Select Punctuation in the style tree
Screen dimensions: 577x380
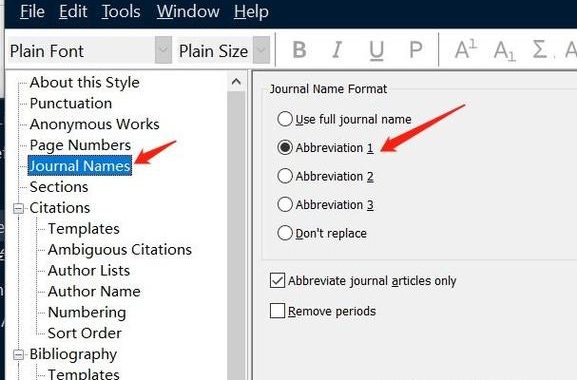tap(71, 103)
